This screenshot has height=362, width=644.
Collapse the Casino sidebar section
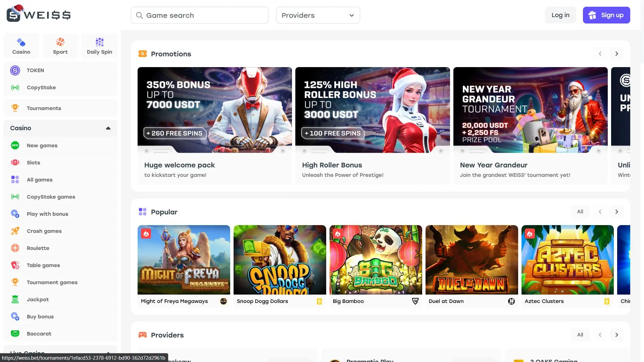108,128
